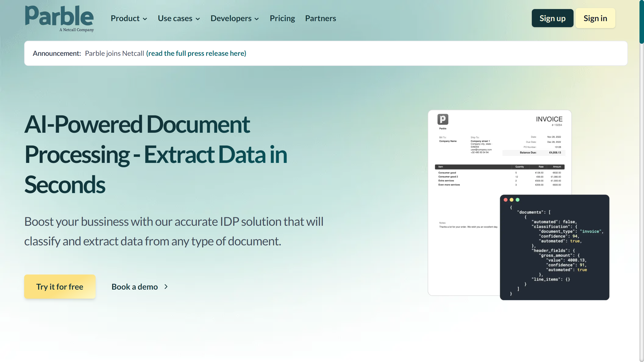644x362 pixels.
Task: Open the Use cases dropdown
Action: [x=179, y=18]
